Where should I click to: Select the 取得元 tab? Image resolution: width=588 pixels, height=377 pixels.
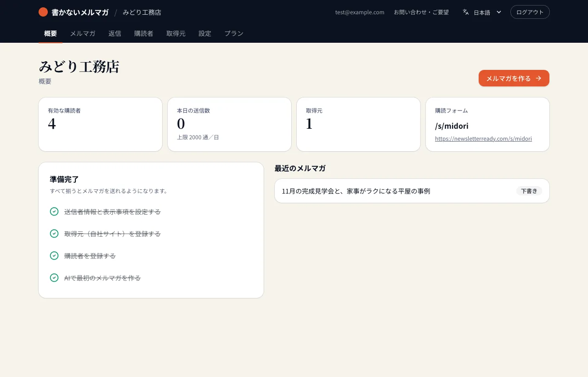point(176,33)
